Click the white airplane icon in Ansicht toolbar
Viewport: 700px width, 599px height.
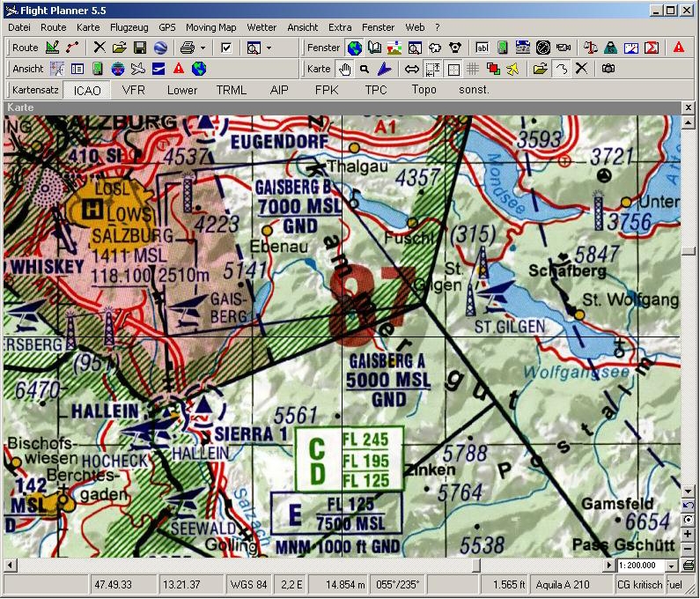coord(138,69)
